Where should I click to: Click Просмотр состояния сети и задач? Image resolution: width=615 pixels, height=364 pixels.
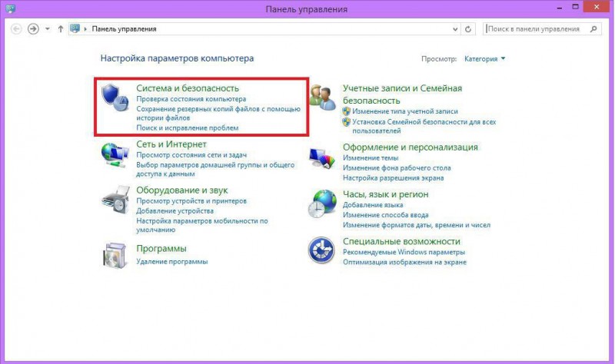(191, 155)
